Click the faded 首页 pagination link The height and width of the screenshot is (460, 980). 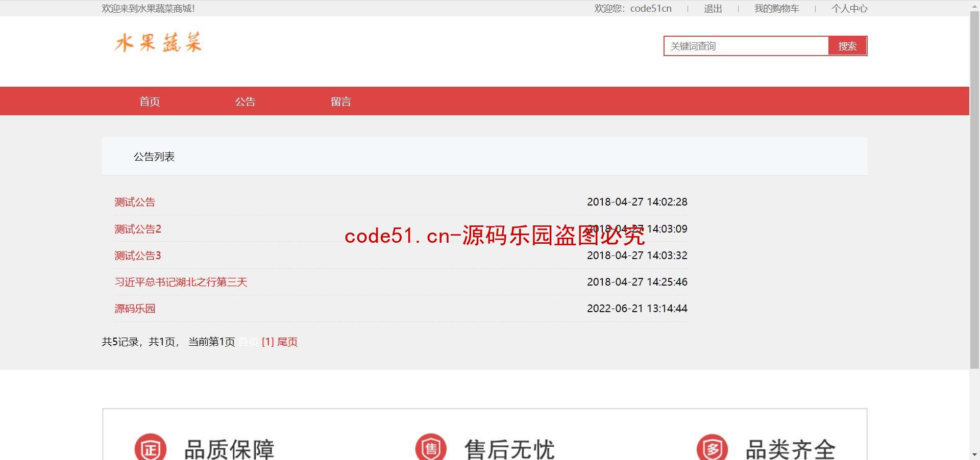(x=249, y=342)
